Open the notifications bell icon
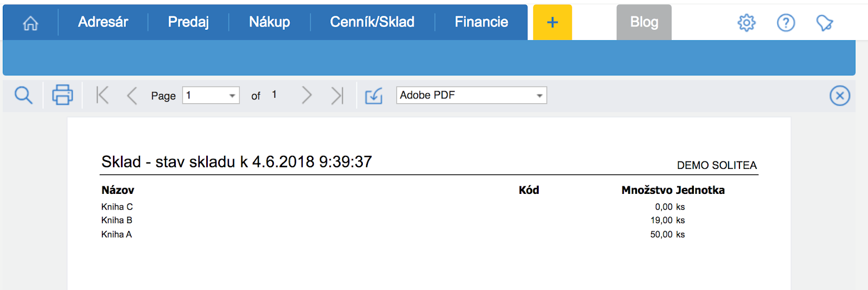This screenshot has height=290, width=868. [x=824, y=23]
